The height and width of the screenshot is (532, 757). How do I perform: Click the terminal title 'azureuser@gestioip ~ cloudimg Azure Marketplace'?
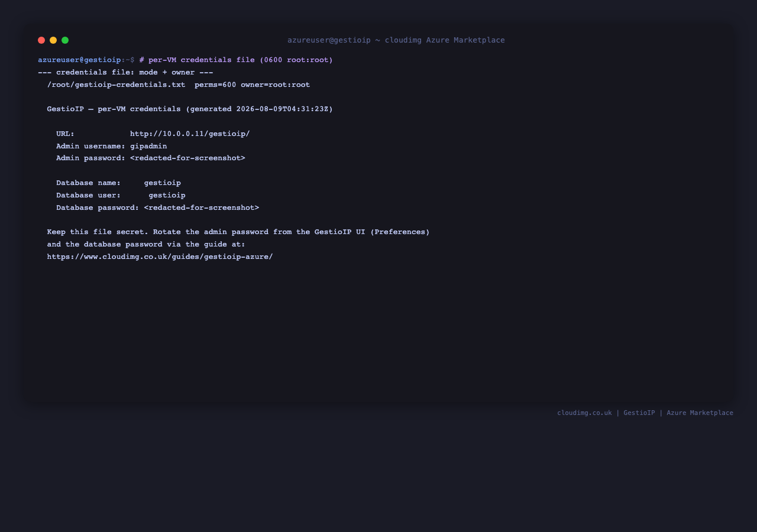coord(396,40)
